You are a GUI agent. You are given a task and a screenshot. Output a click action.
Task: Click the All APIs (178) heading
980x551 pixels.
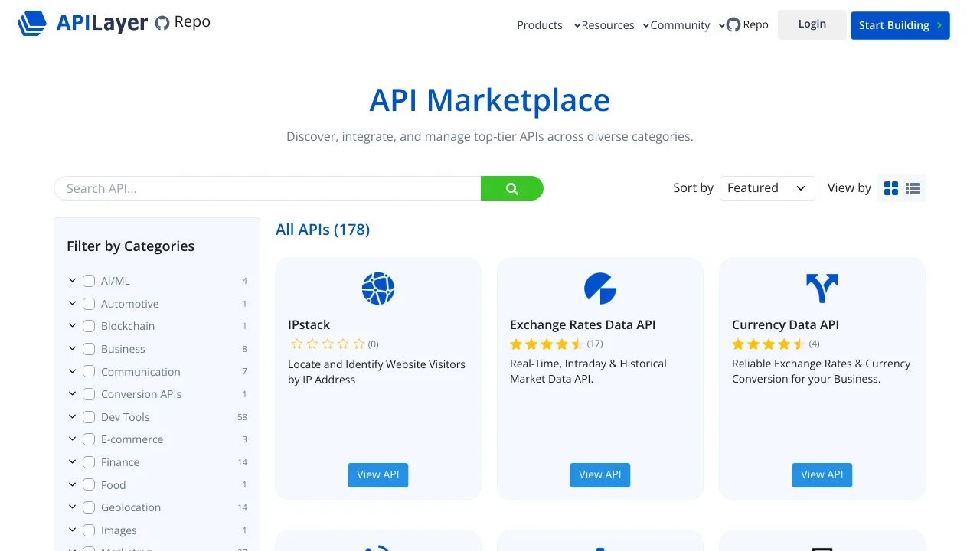[322, 230]
